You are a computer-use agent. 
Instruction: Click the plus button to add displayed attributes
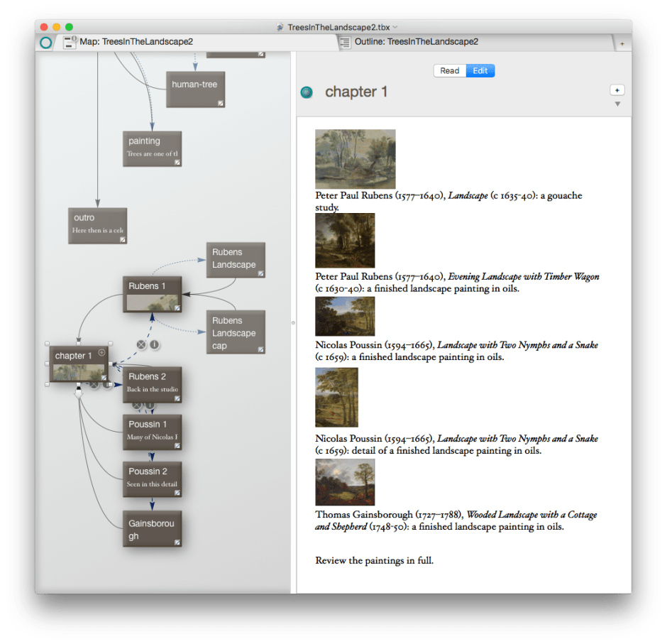617,90
